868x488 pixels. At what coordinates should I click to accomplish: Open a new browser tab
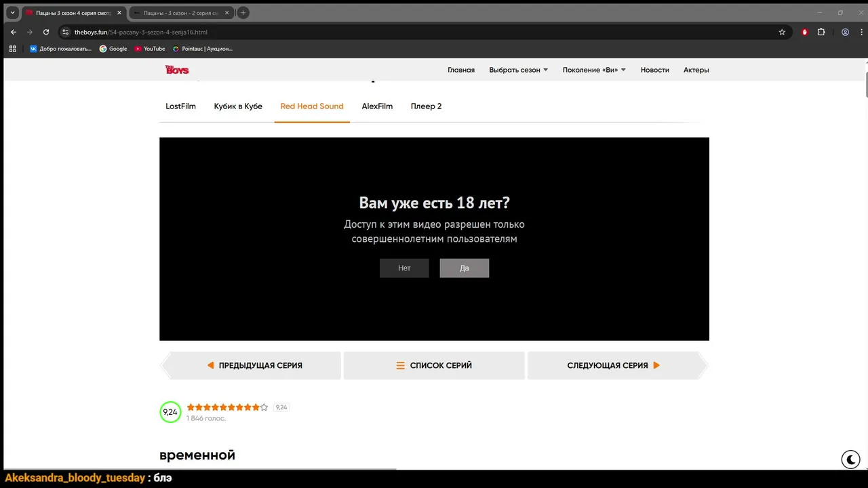coord(243,13)
